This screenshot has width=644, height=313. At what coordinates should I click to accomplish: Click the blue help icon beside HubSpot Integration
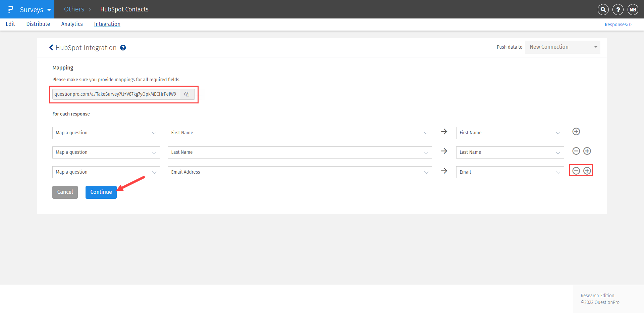tap(123, 48)
